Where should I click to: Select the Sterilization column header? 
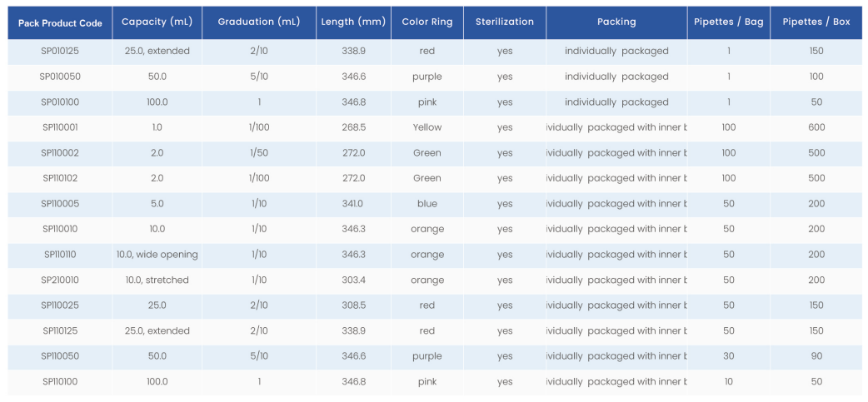(x=504, y=22)
